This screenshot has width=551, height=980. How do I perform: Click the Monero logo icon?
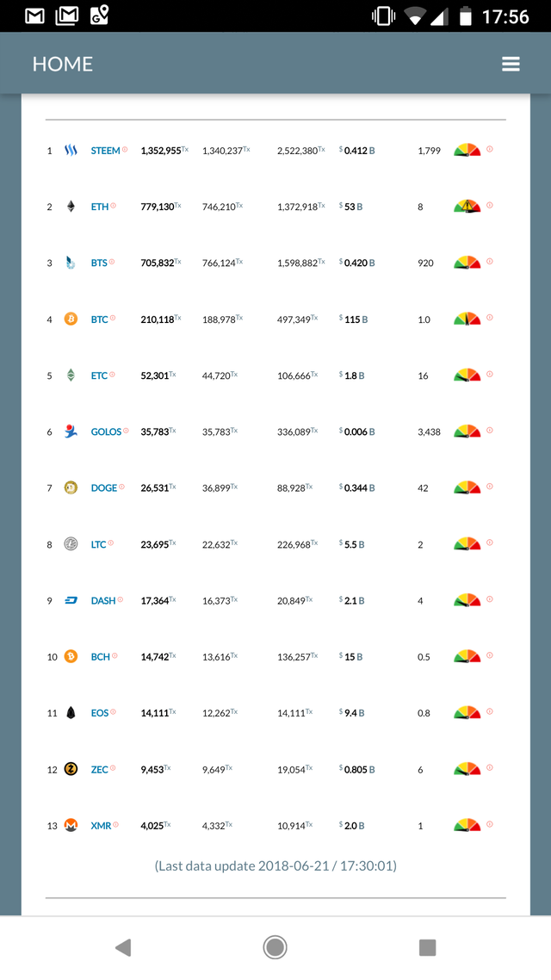tap(71, 826)
